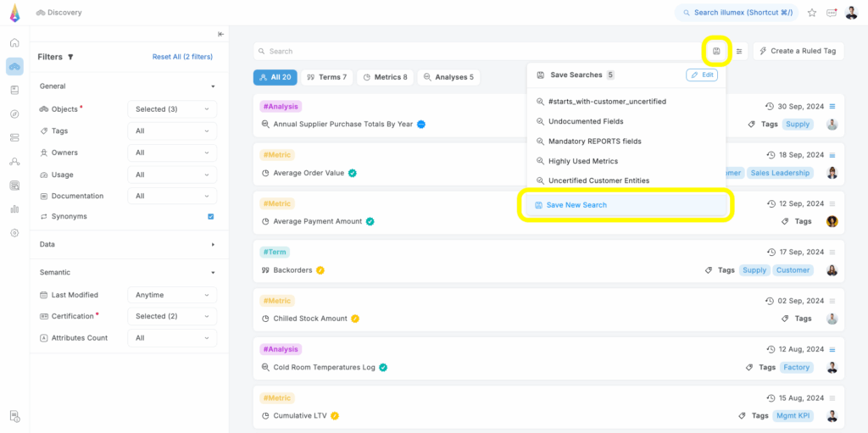This screenshot has width=868, height=433.
Task: Open the settings gear icon in sidebar
Action: 14,233
